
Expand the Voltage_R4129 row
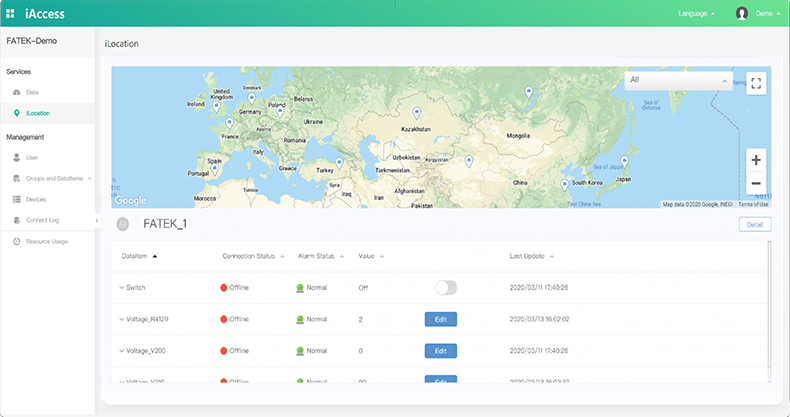coord(121,319)
